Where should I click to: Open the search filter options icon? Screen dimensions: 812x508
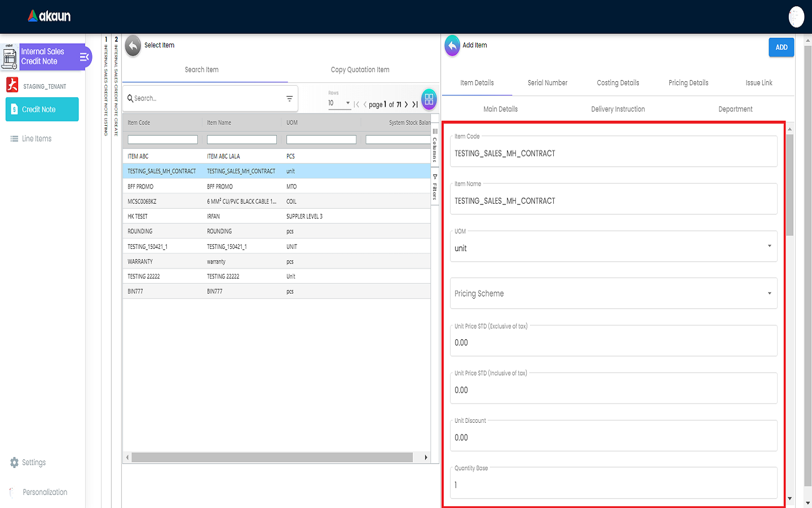pyautogui.click(x=289, y=99)
